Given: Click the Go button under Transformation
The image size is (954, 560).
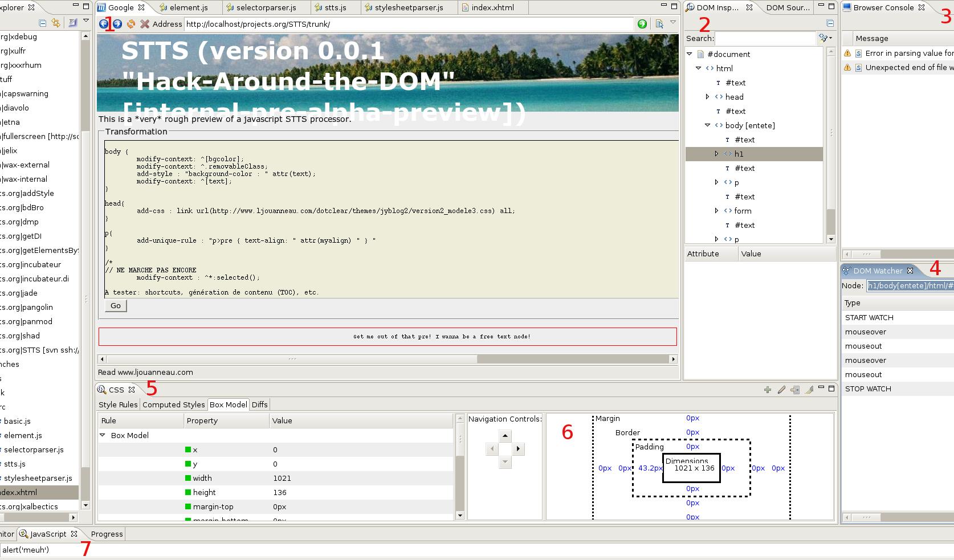Looking at the screenshot, I should [116, 306].
